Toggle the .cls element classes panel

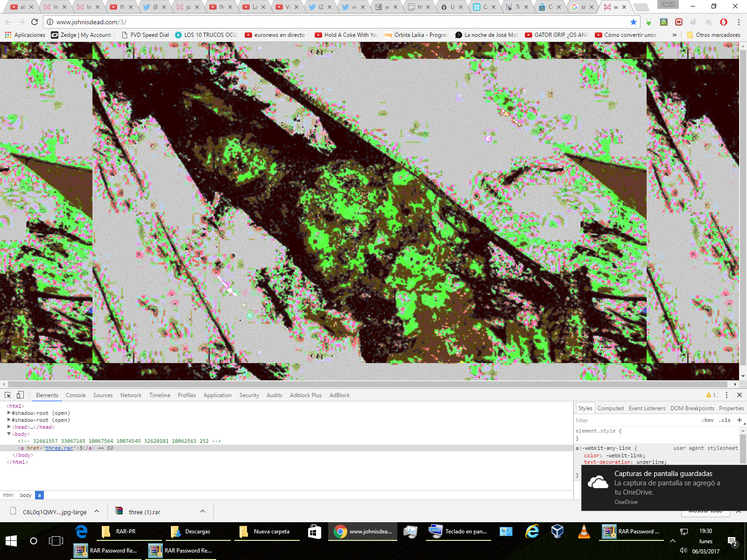click(x=725, y=420)
